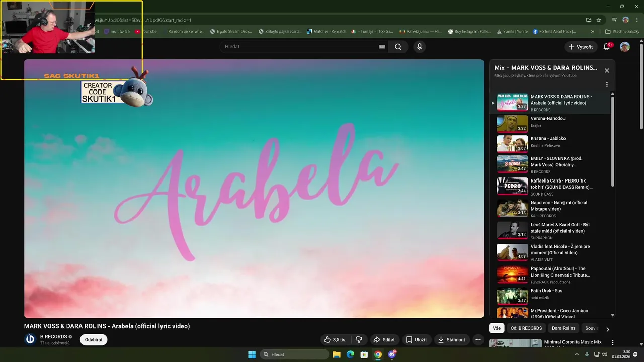Open Mr.President - Coco Jamboo entry
644x362 pixels.
[x=550, y=313]
